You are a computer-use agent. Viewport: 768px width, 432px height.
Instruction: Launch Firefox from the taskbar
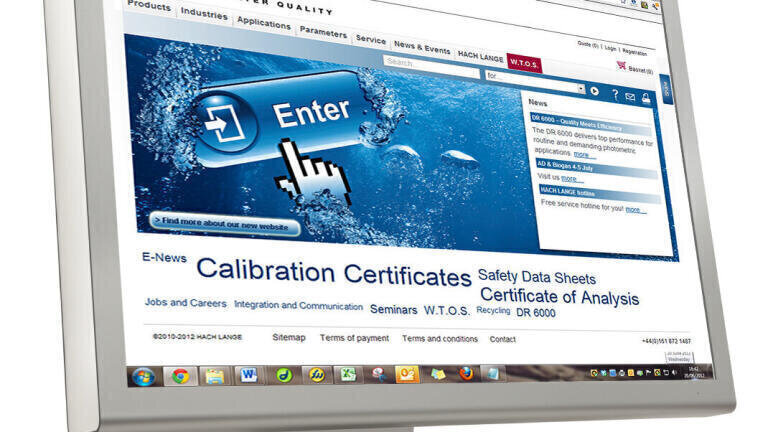pos(466,374)
